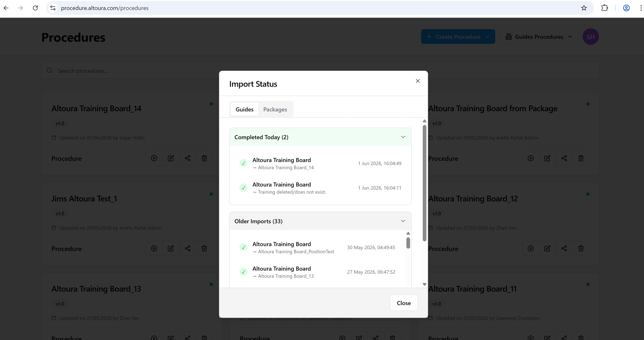Image resolution: width=644 pixels, height=340 pixels.
Task: Focus the Search procedures field
Action: [320, 71]
